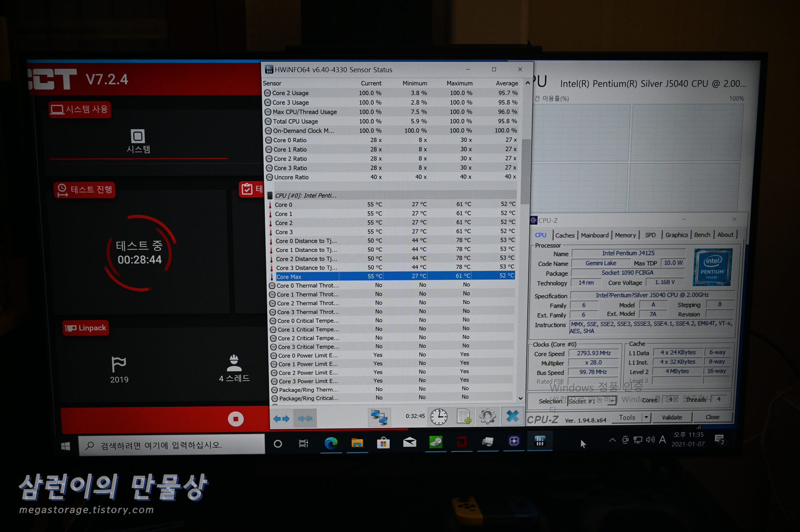Screen dimensions: 800x532
Task: Reset sensor timer with the clock icon
Action: point(439,417)
